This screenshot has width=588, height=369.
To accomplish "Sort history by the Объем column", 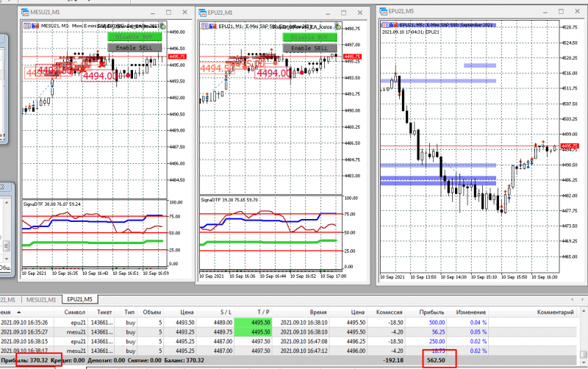I will click(152, 312).
